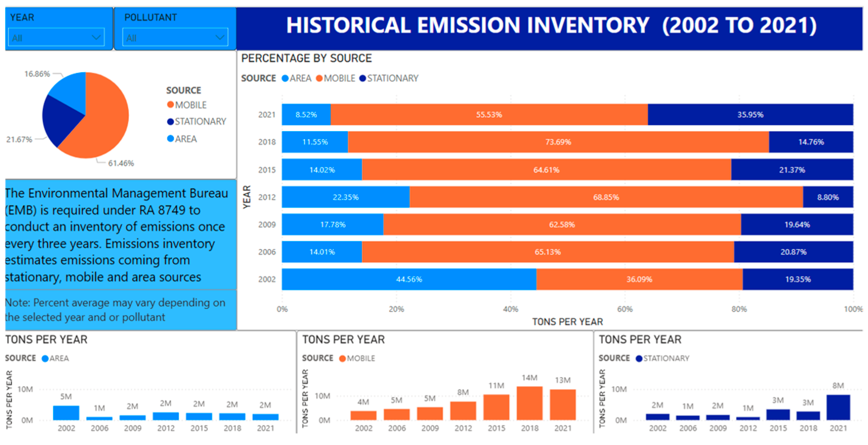Screen dimensions: 868x445
Task: Click the PERCENTAGE BY SOURCE chart title
Action: [x=307, y=58]
